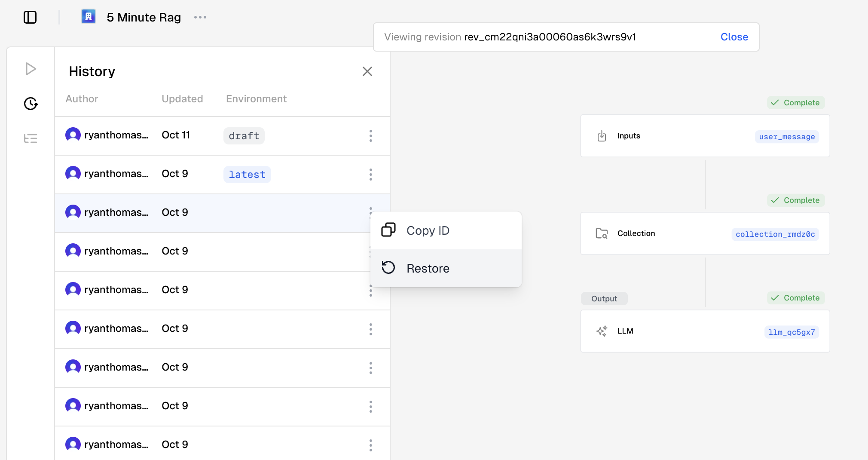Click the 5 Minute Rag app icon

[x=89, y=17]
